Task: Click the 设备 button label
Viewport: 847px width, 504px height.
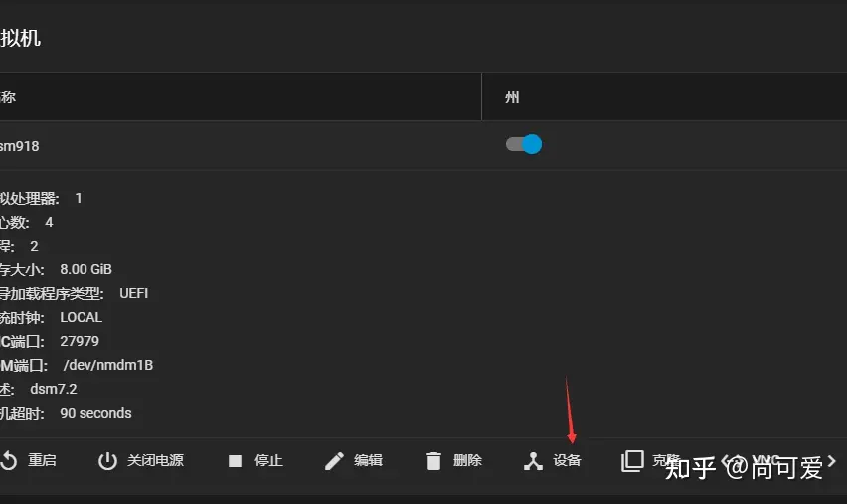Action: point(567,460)
